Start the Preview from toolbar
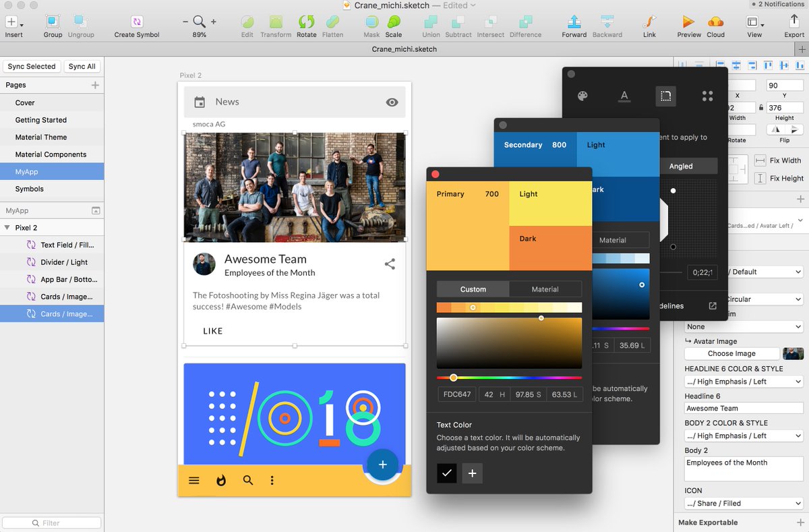The width and height of the screenshot is (809, 532). pyautogui.click(x=688, y=22)
